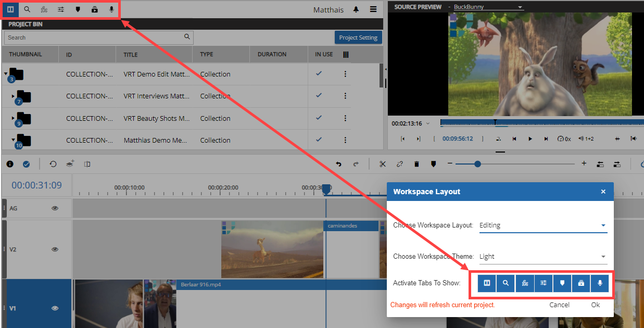Open the search tab icon in the toolbar
This screenshot has height=328, width=644.
(x=27, y=9)
